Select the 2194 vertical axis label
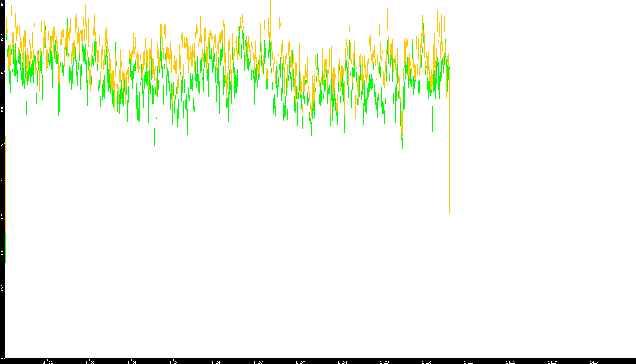The width and height of the screenshot is (636, 364). 2,217
